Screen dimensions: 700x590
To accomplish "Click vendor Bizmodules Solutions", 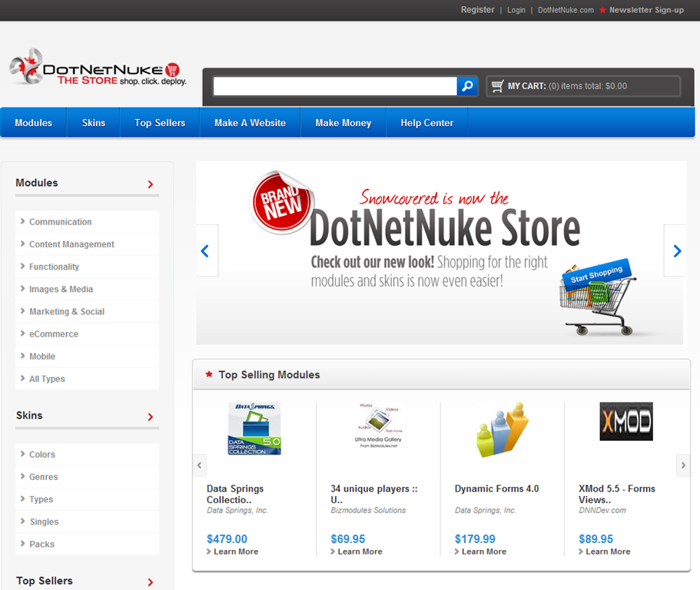I will coord(368,510).
